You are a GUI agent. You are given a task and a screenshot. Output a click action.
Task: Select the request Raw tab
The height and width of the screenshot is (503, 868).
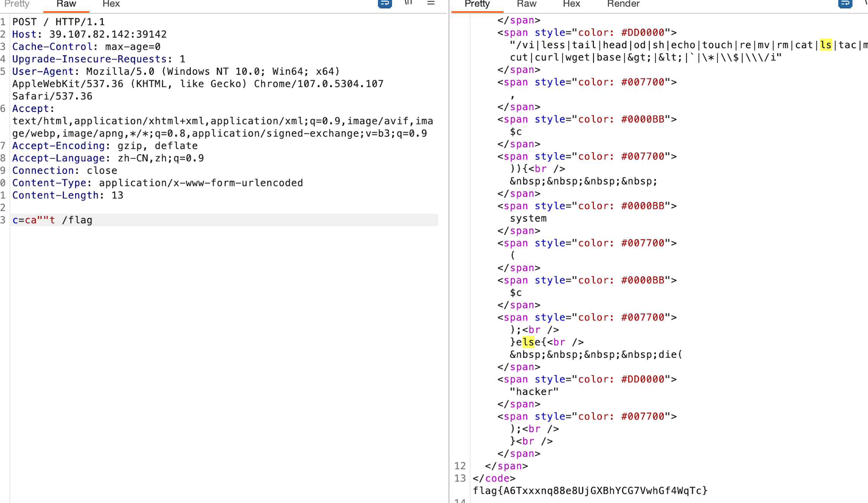(x=66, y=4)
